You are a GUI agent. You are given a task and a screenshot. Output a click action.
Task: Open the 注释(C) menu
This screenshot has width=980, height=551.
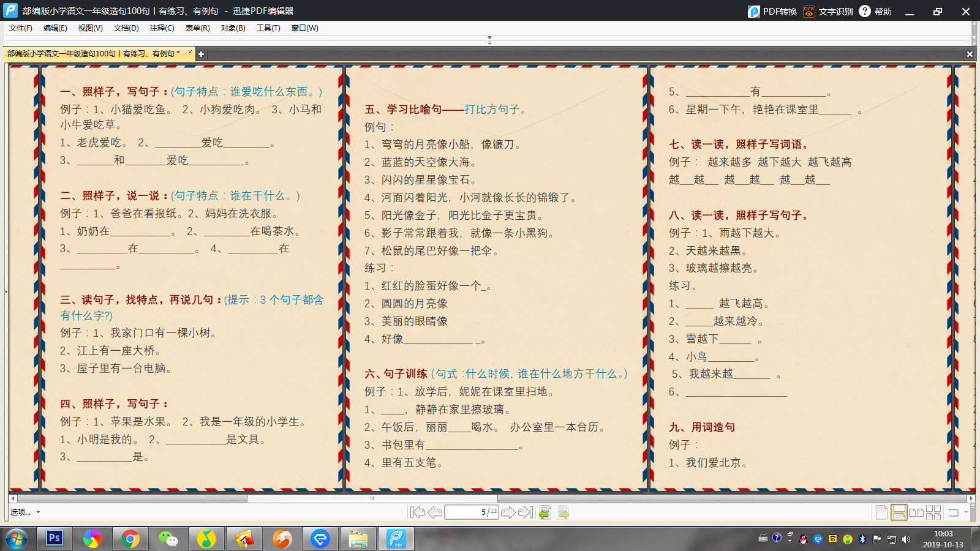(162, 28)
